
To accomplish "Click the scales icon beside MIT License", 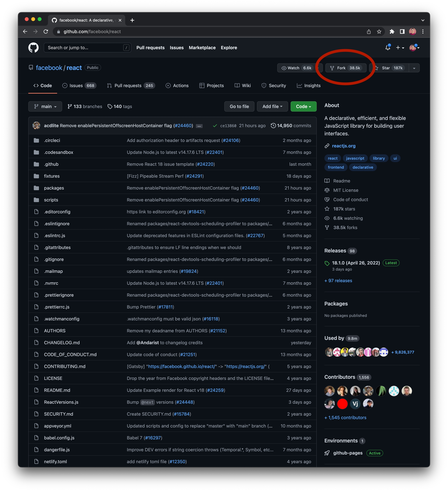I will 327,190.
